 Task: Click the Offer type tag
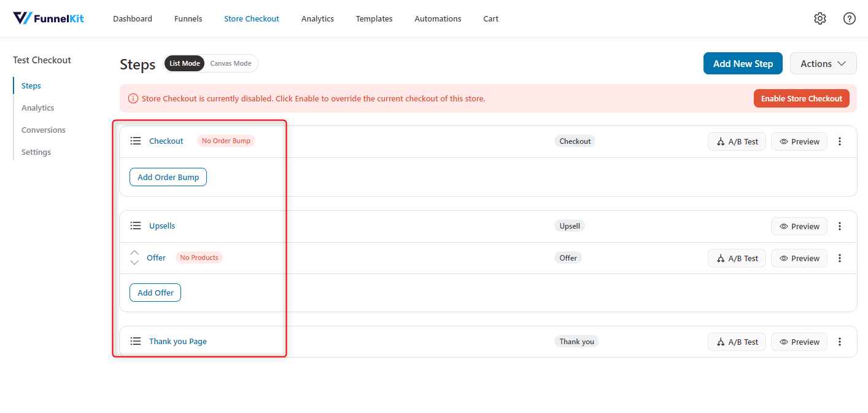coord(568,258)
